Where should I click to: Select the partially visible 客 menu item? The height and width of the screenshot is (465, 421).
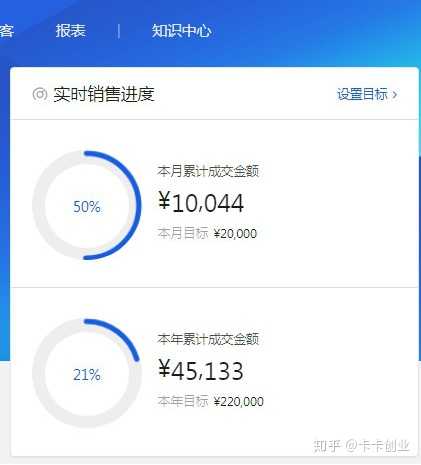click(7, 31)
